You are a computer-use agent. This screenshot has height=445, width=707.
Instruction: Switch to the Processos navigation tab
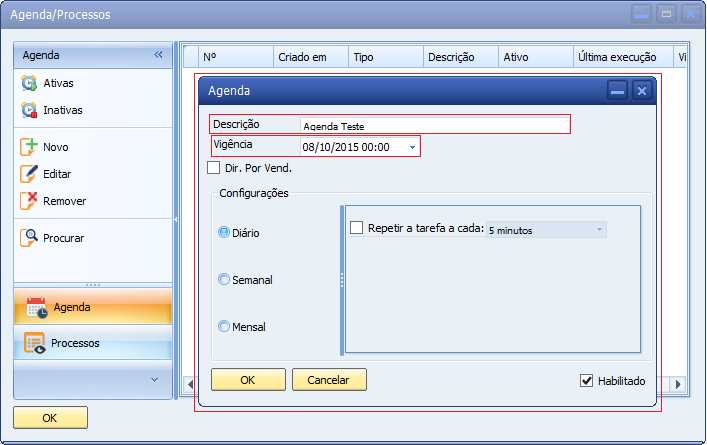click(93, 343)
